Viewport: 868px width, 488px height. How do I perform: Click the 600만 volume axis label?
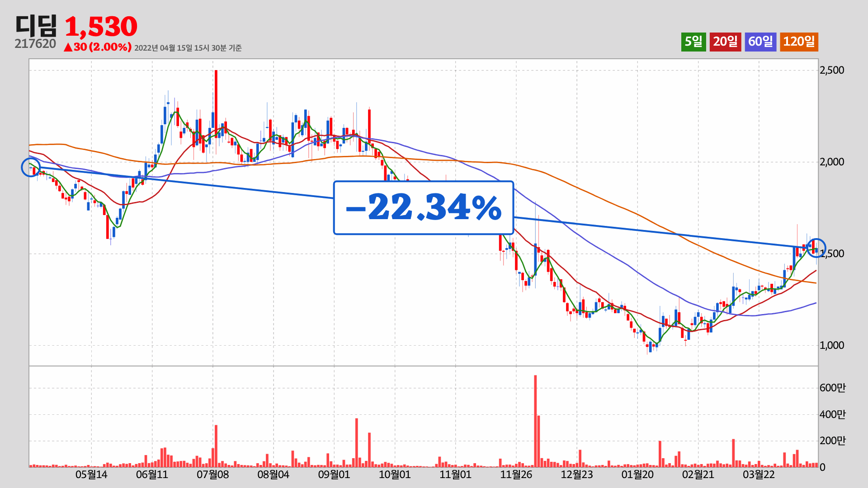[x=832, y=388]
